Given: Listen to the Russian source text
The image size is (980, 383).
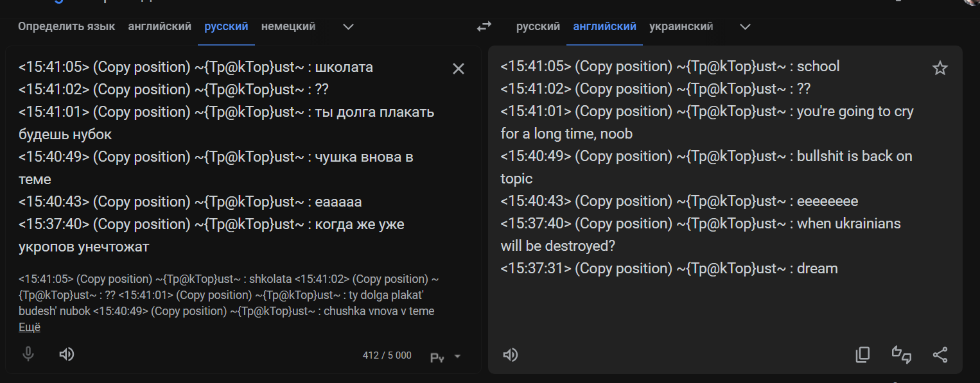Looking at the screenshot, I should pyautogui.click(x=66, y=354).
